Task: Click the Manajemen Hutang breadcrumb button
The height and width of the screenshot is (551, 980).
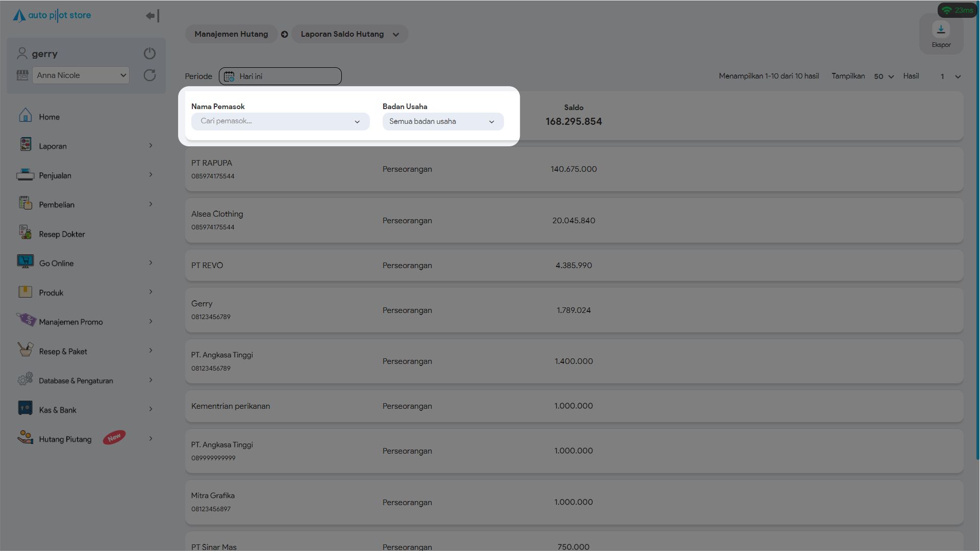Action: pyautogui.click(x=231, y=34)
